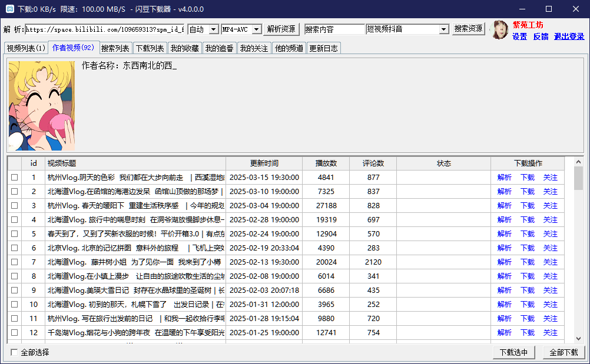Screen dimensions: 590x364
Task: Click the 状态 column header
Action: tap(443, 163)
